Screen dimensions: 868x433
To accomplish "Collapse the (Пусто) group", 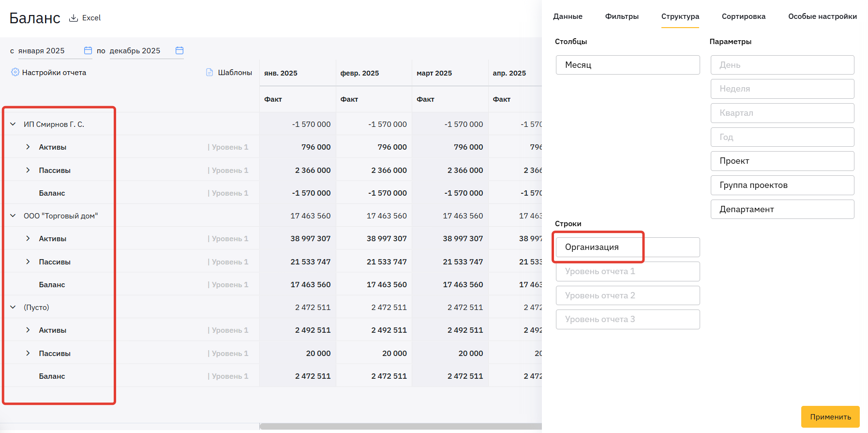I will (13, 307).
